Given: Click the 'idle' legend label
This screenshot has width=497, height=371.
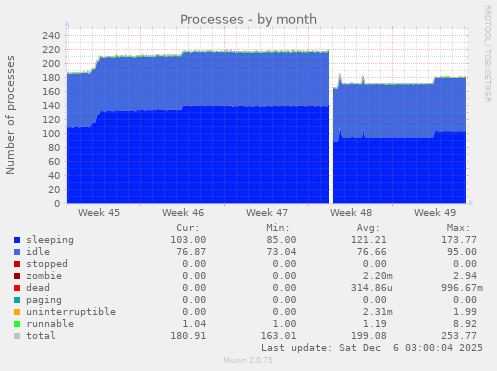Looking at the screenshot, I should 38,252.
